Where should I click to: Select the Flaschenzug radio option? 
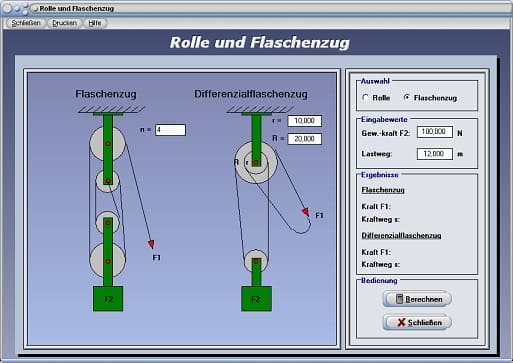pyautogui.click(x=430, y=98)
